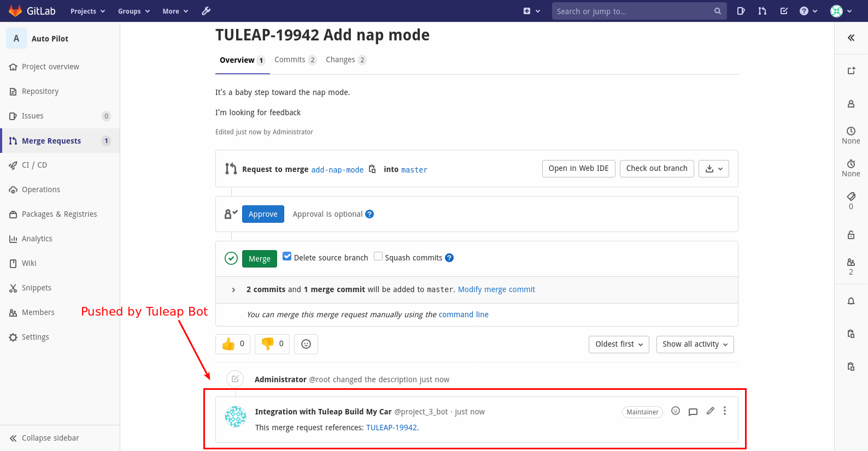Click the green Merge button
This screenshot has width=868, height=451.
point(260,259)
